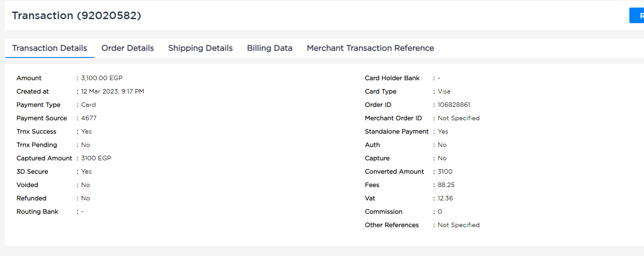Screen dimensions: 644x256
Task: Click the Fees value 88.25
Action: point(446,185)
